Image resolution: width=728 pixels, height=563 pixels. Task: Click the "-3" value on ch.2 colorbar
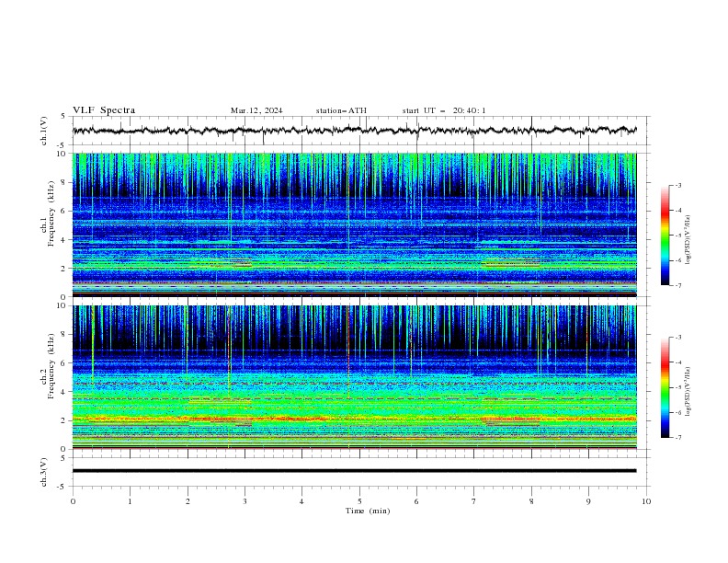[678, 338]
